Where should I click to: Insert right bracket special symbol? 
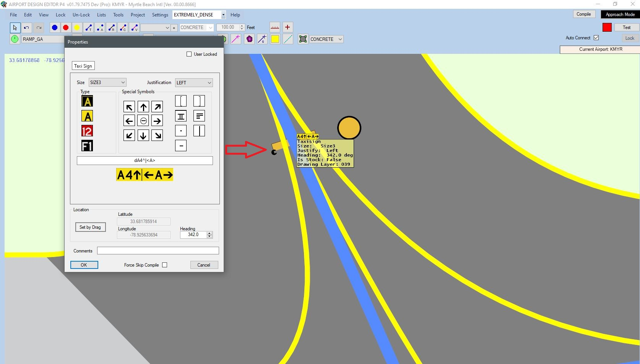199,101
